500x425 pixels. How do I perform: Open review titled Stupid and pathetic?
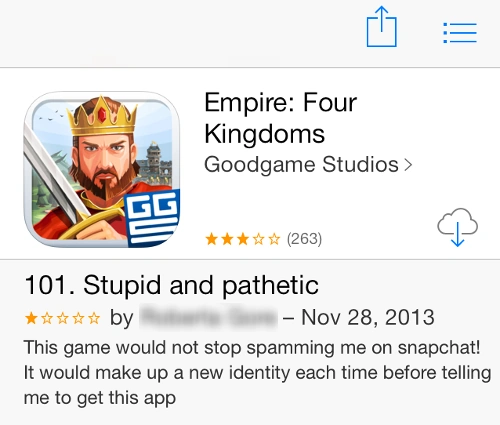pos(171,285)
